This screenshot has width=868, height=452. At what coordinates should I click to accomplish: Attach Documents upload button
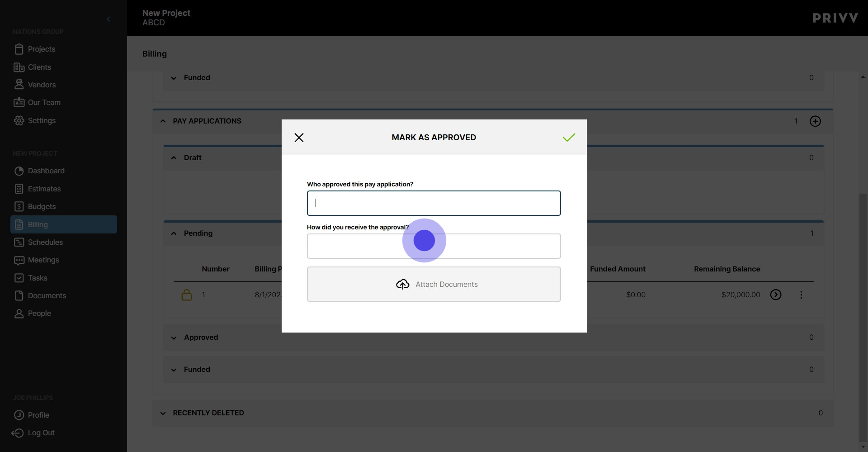point(434,284)
